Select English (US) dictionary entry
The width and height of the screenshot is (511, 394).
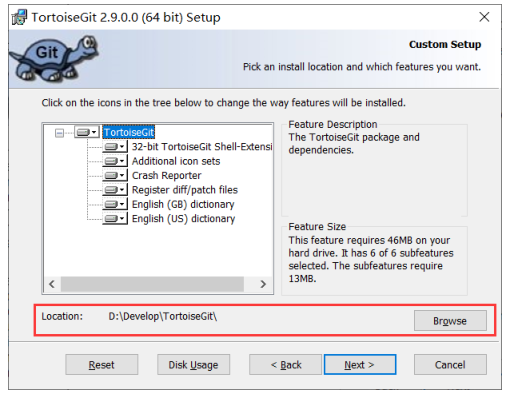183,219
